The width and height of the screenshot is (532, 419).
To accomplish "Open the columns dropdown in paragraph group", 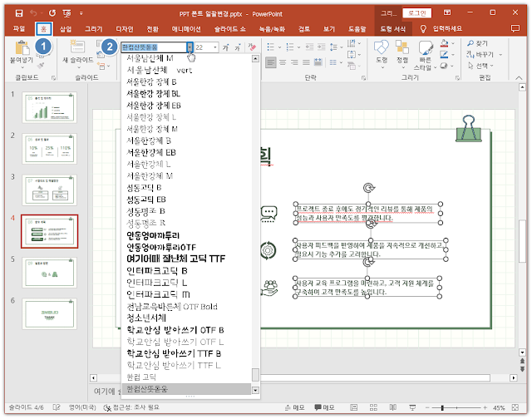I will 335,62.
